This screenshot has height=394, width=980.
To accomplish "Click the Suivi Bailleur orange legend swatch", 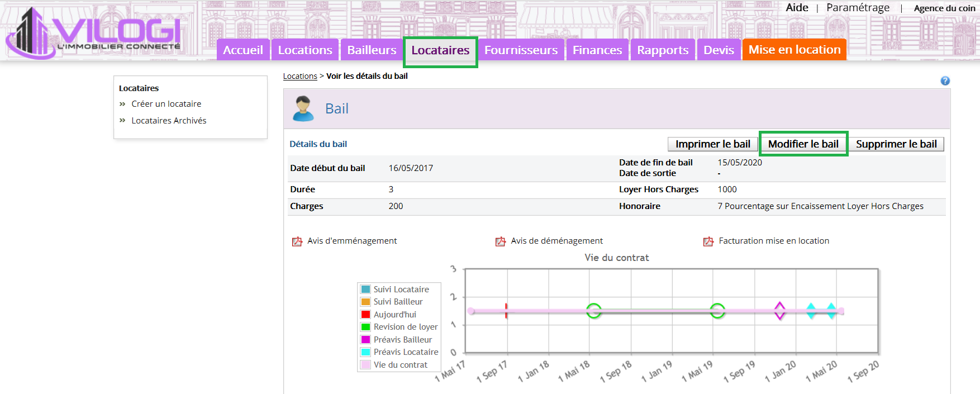I will (365, 302).
